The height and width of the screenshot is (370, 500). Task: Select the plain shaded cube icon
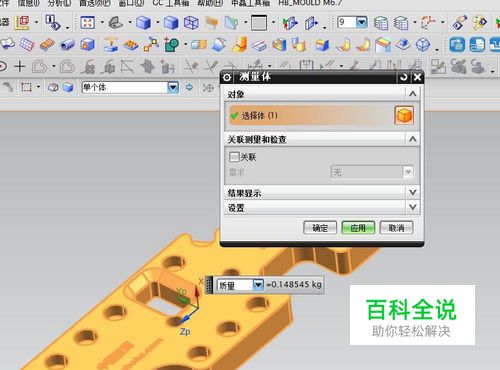(171, 23)
